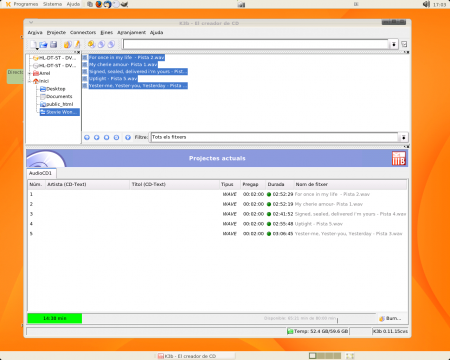Select the Stevie Won... folder in tree

point(60,112)
